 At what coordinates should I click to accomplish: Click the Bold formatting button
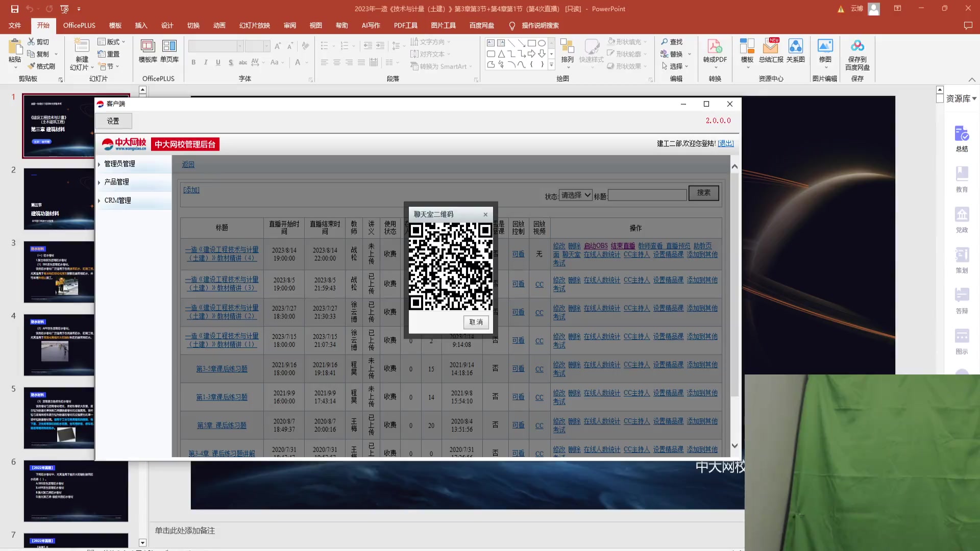193,62
